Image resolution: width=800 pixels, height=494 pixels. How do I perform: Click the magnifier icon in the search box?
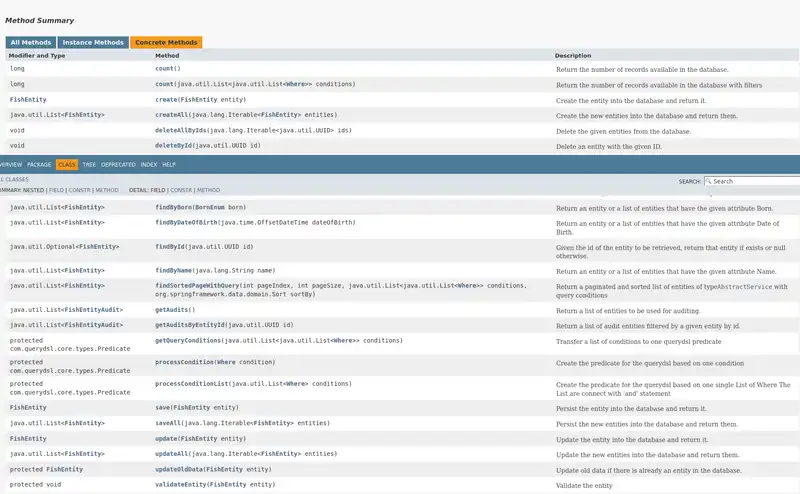point(709,181)
